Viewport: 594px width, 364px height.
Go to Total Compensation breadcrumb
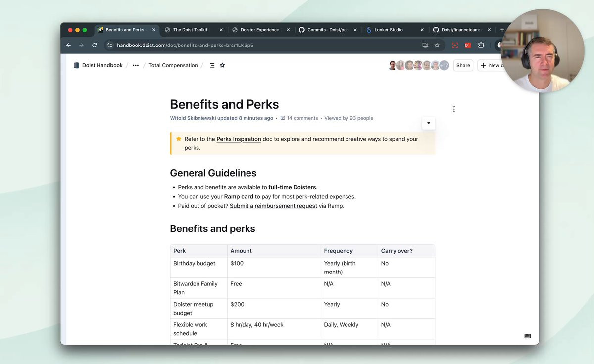(173, 65)
